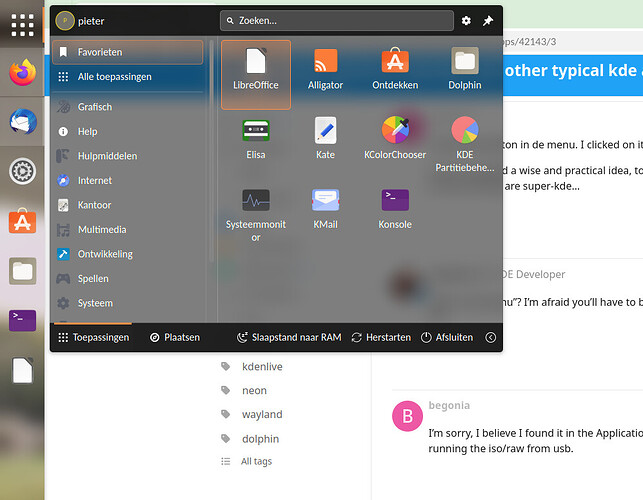Open Kantoor category
643x500 pixels.
(x=128, y=205)
